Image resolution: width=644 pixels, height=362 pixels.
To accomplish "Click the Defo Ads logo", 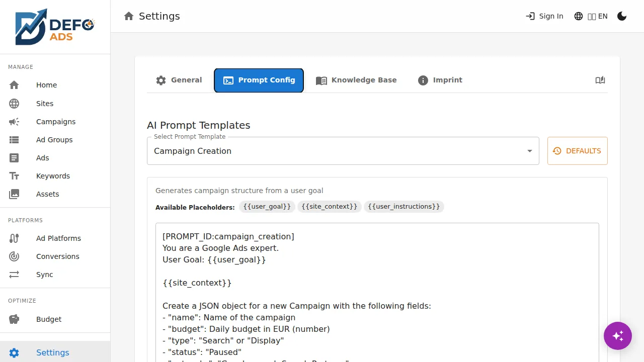I will click(x=55, y=27).
